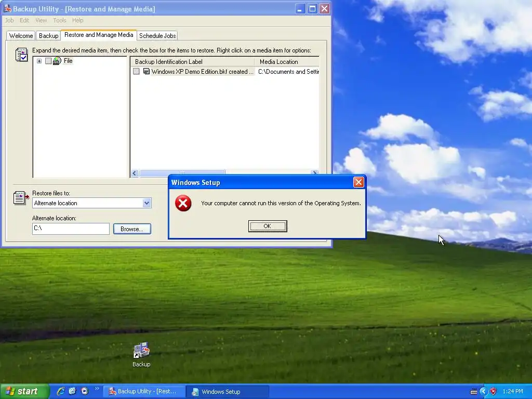
Task: Click the horizontal scrollbar left arrow
Action: 135,173
